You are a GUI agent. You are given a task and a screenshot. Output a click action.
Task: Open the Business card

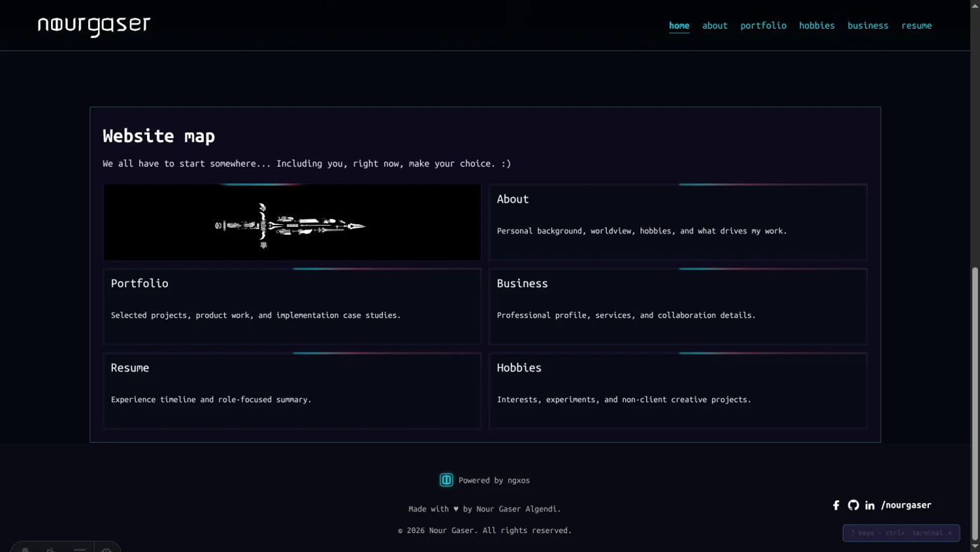[678, 307]
